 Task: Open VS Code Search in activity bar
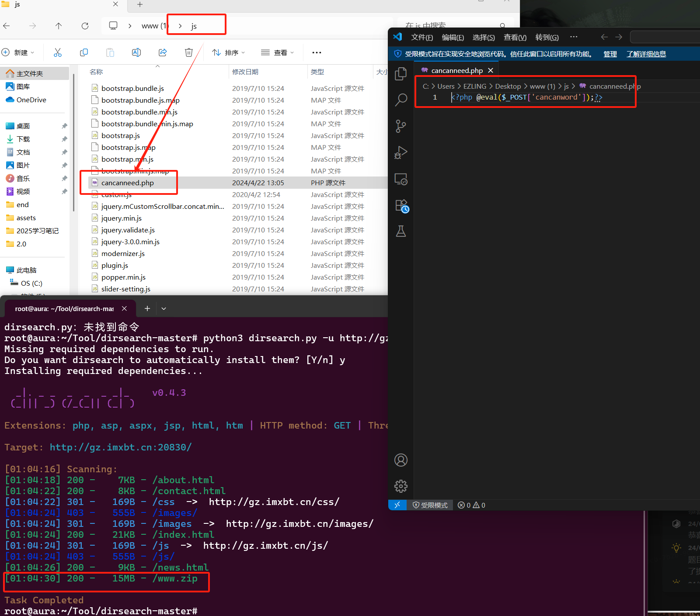(x=400, y=100)
